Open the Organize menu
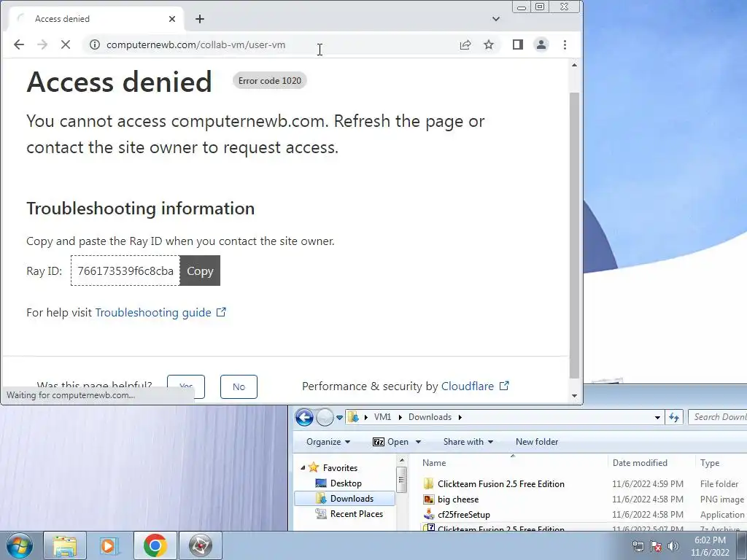Screen dimensions: 747x560 coord(328,442)
